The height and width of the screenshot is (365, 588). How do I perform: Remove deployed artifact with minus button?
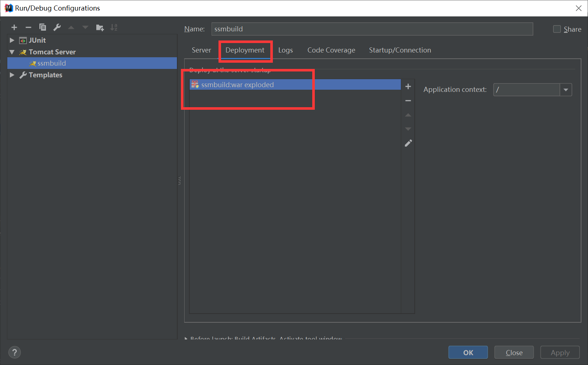pos(408,101)
